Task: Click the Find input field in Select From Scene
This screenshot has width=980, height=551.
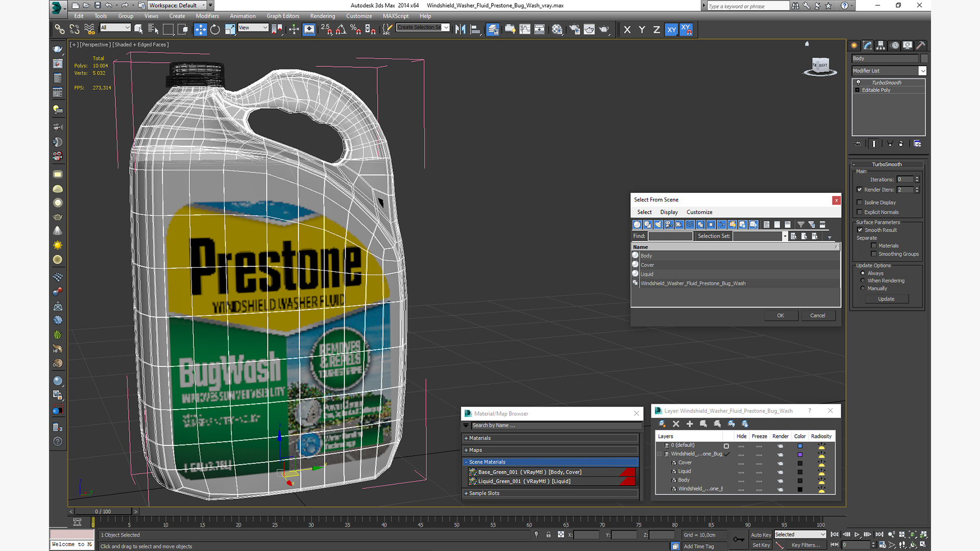Action: coord(670,236)
